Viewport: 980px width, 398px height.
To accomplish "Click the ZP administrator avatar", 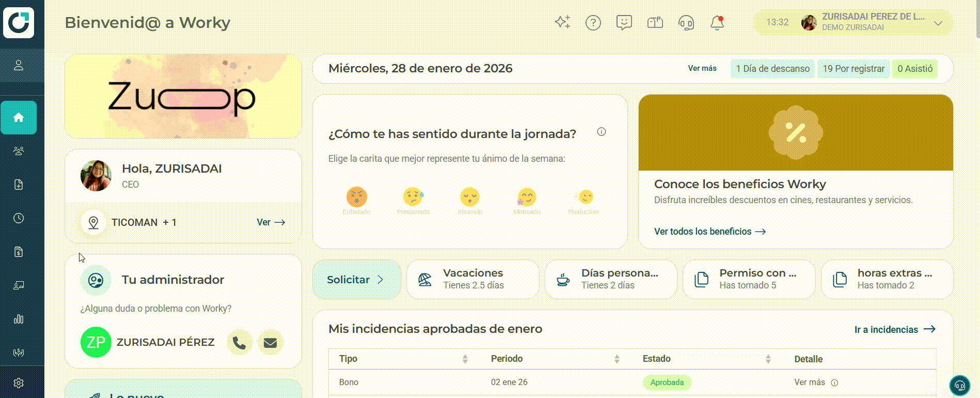I will (96, 342).
